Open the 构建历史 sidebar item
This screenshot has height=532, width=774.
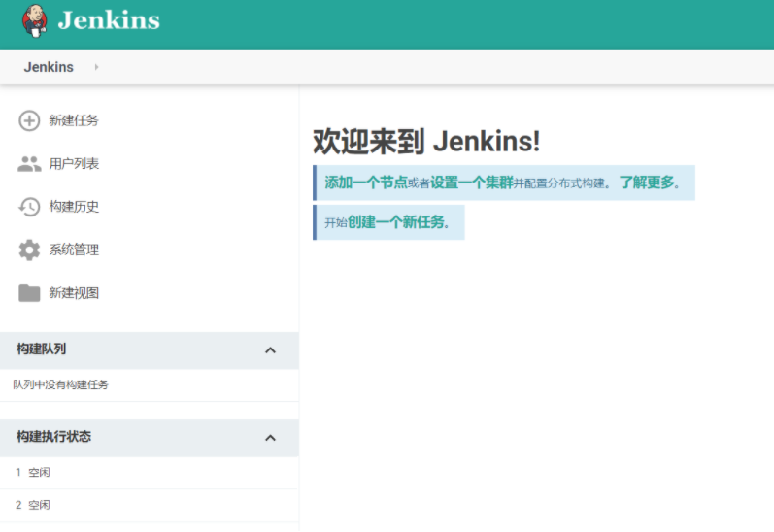point(74,207)
